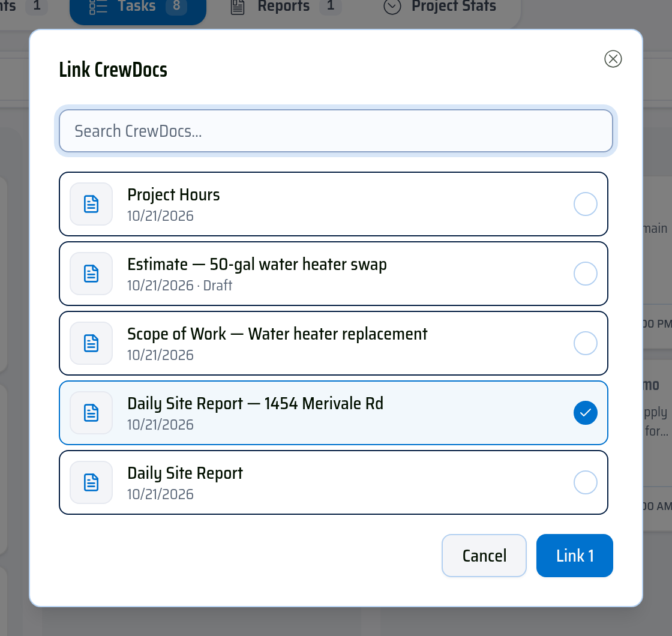Image resolution: width=672 pixels, height=636 pixels.
Task: Click the 'Link CrewDocs' dialog heading
Action: [x=113, y=70]
